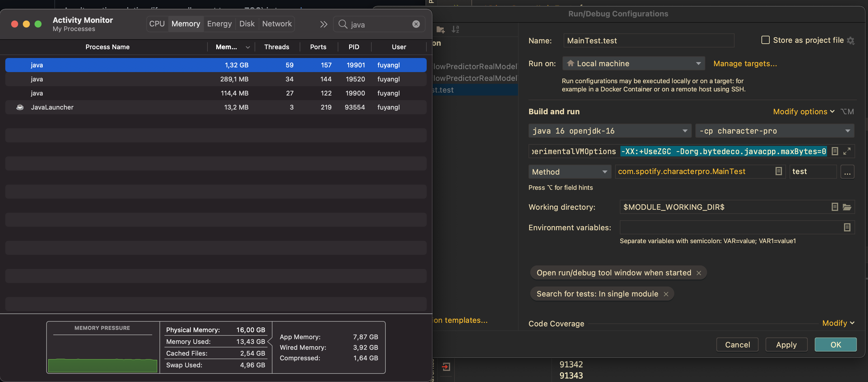Select the highlighted MainTest.test configuration tree item
868x382 pixels.
point(475,90)
